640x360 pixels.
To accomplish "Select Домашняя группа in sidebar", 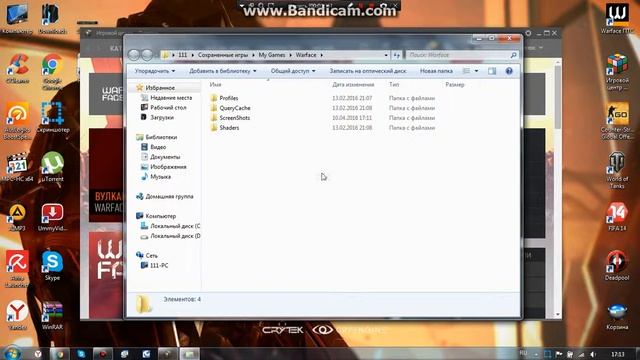I will coord(169,196).
